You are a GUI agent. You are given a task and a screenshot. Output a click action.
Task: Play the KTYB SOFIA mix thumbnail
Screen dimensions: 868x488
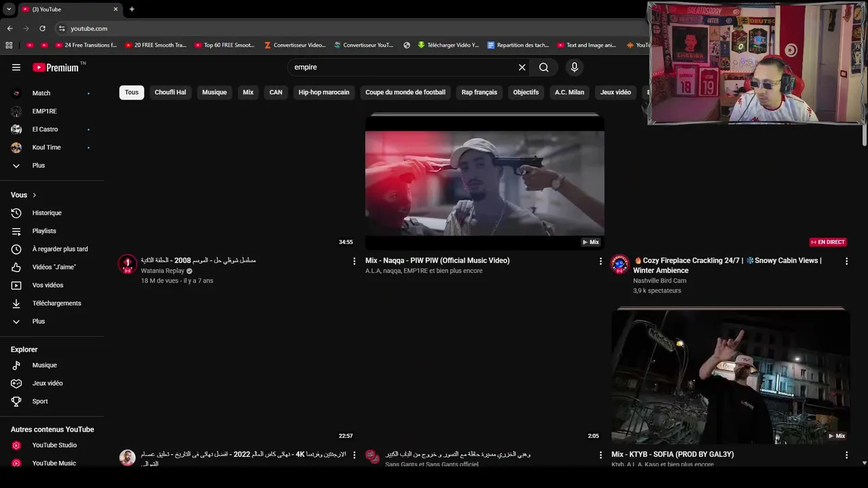(x=730, y=375)
